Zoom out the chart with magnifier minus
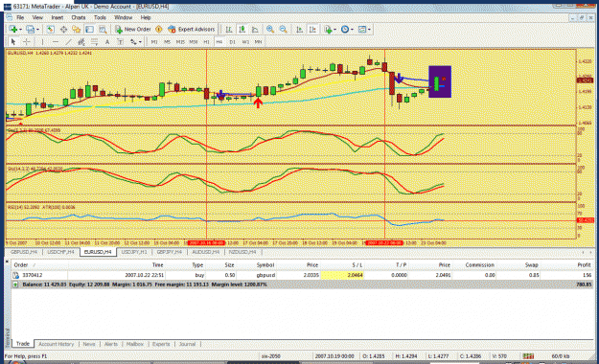The height and width of the screenshot is (364, 599). click(283, 29)
